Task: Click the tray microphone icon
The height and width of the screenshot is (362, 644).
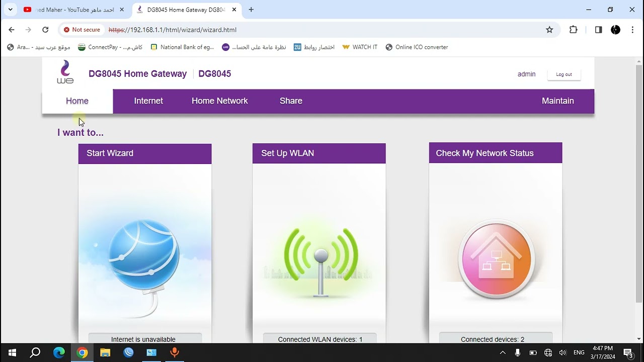Action: 518,353
